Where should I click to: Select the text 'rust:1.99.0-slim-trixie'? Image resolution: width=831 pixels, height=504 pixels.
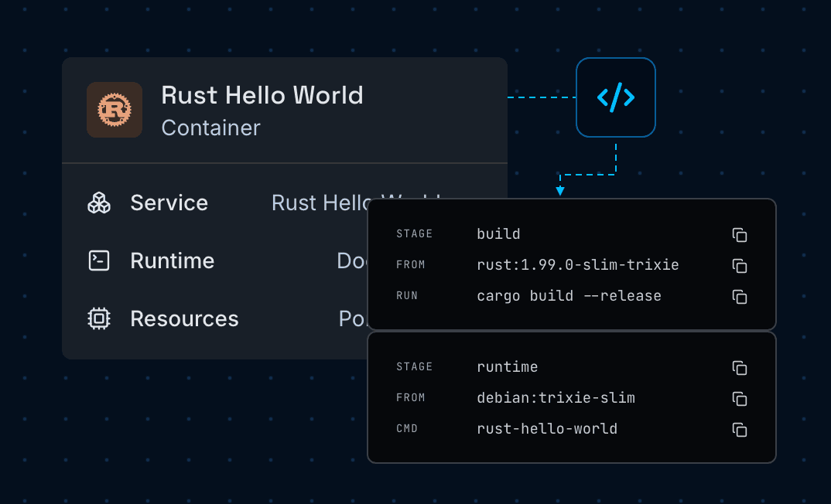point(578,264)
